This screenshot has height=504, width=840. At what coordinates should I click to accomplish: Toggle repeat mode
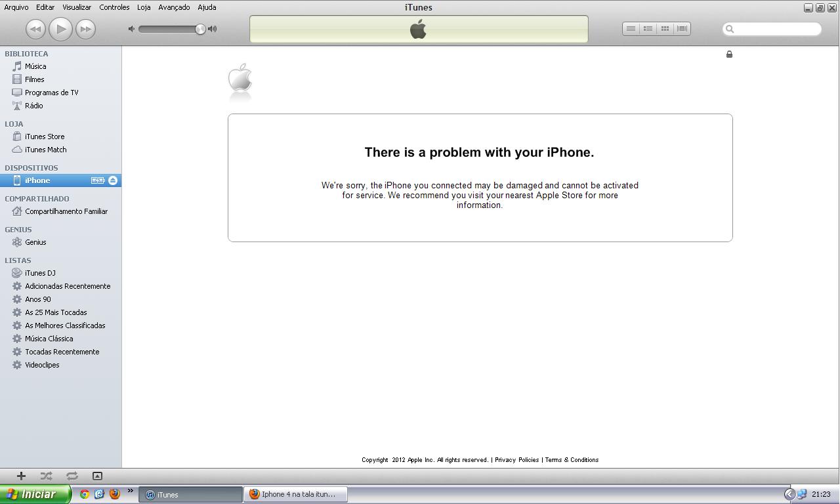point(72,476)
